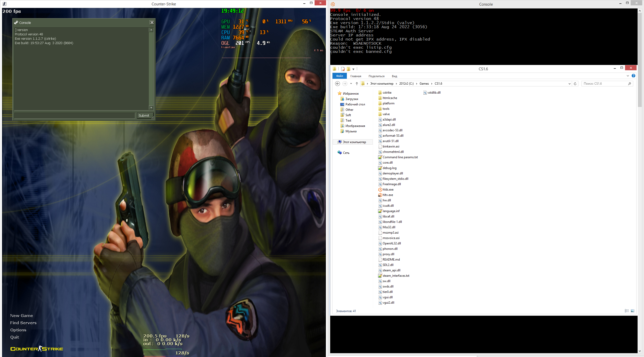This screenshot has height=357, width=644.
Task: Select the hlds.exe file icon
Action: tap(380, 190)
